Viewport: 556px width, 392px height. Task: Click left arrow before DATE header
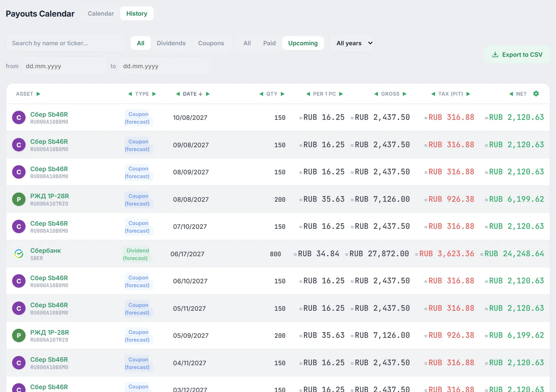pyautogui.click(x=178, y=94)
